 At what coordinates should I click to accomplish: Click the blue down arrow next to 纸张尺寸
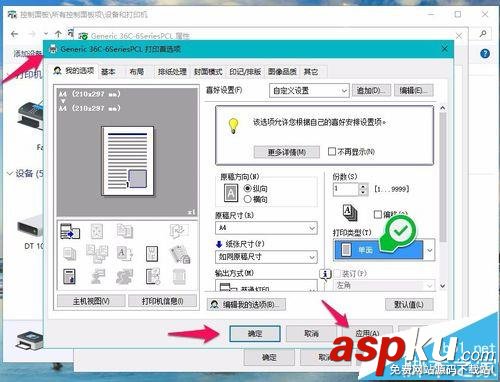(219, 244)
